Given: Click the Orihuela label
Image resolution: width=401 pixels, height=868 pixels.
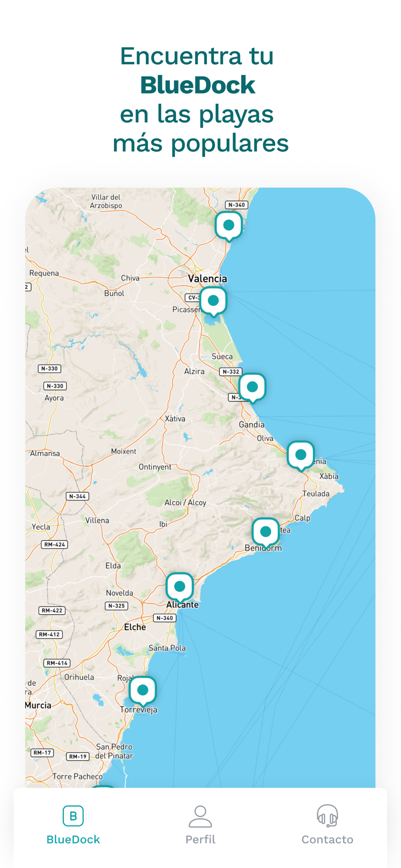Looking at the screenshot, I should [x=79, y=677].
